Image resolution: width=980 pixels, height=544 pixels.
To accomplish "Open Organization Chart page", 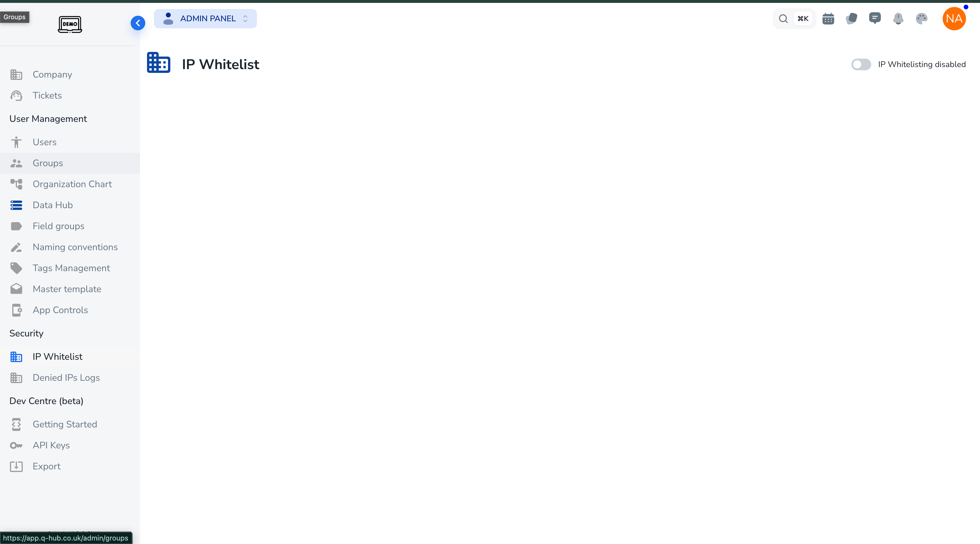I will pos(70,184).
